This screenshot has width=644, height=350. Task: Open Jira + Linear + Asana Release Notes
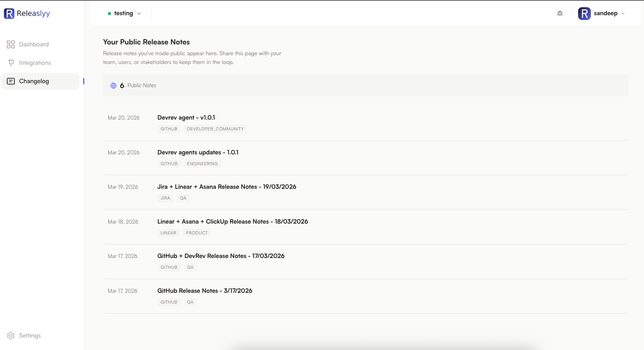(227, 187)
